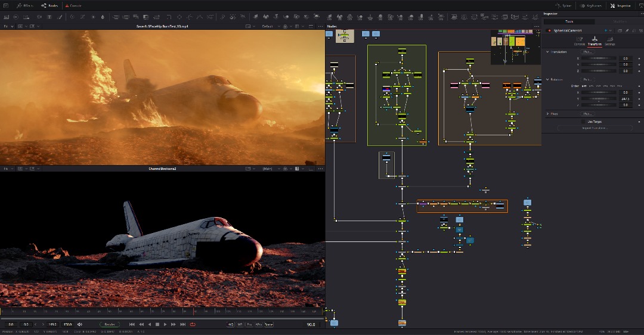Toggle the Inspector panel button
The image size is (644, 335).
620,6
